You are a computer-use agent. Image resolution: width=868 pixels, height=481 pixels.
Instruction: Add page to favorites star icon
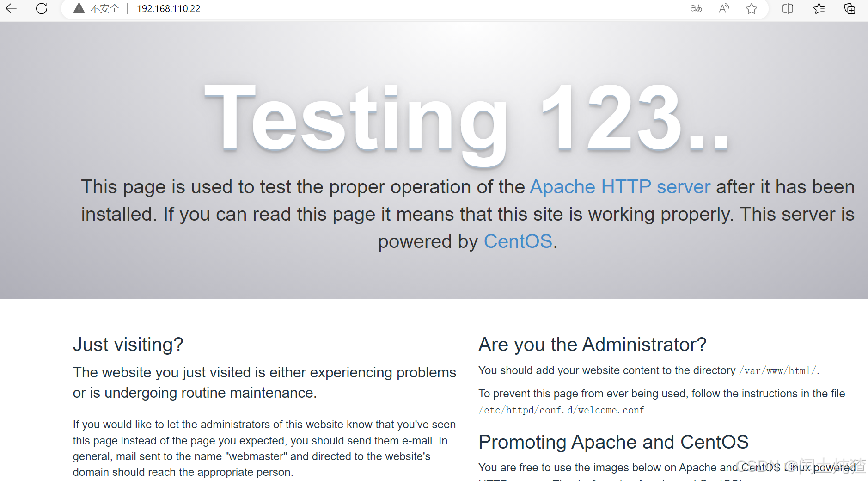tap(752, 8)
